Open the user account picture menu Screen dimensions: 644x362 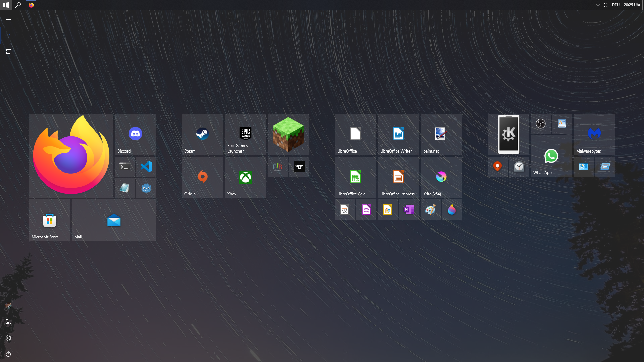(8, 306)
